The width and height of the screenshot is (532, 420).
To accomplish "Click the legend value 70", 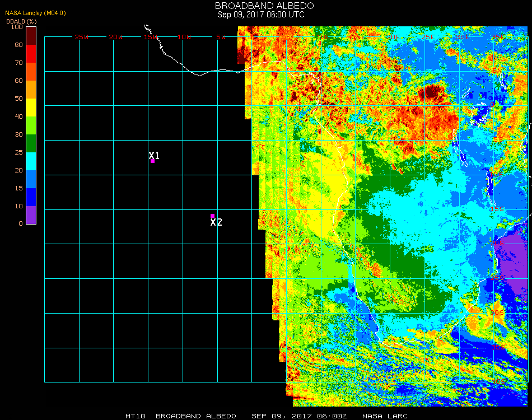I will [18, 63].
